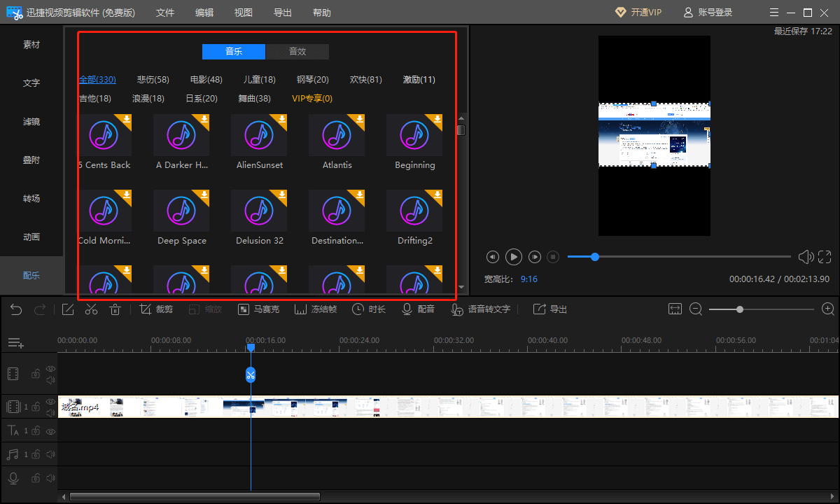Start the 配音 voiceover tool

pyautogui.click(x=418, y=309)
